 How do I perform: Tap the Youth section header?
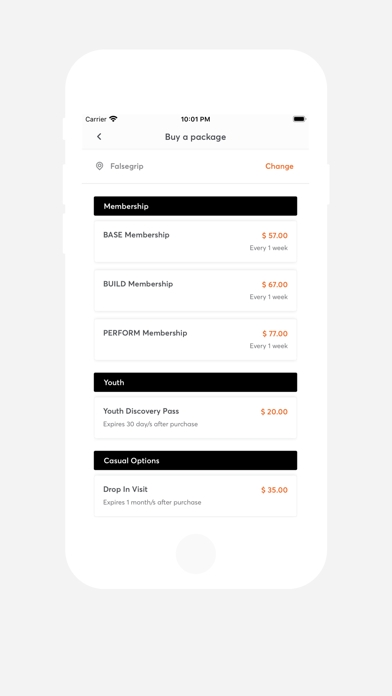(x=195, y=382)
